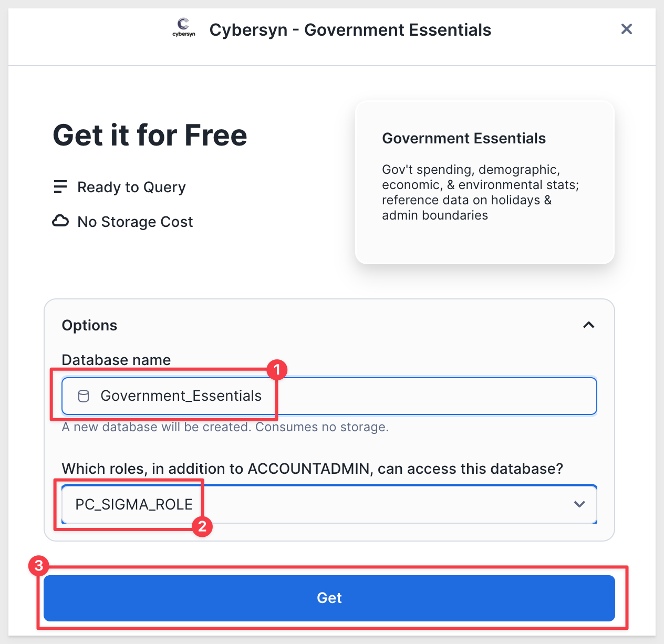The image size is (664, 644).
Task: Click the blue Get button
Action: 329,598
